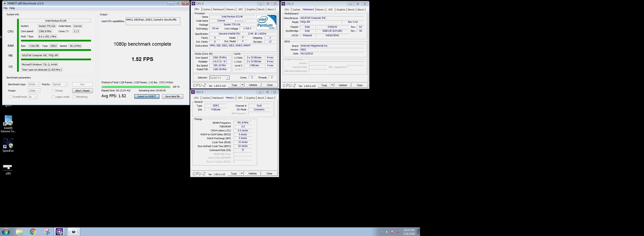Viewport: 644px width, 236px height.
Task: Expand Tools arrow in CPU-Z Memory window
Action: pos(241,174)
